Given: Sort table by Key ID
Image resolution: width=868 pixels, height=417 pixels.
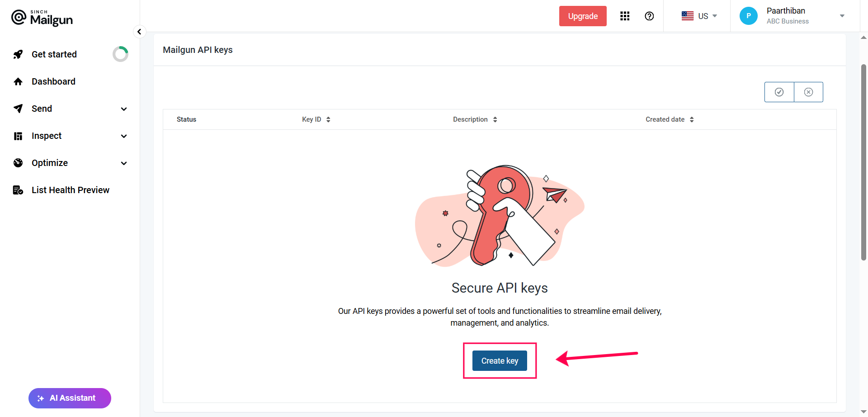Looking at the screenshot, I should point(328,119).
